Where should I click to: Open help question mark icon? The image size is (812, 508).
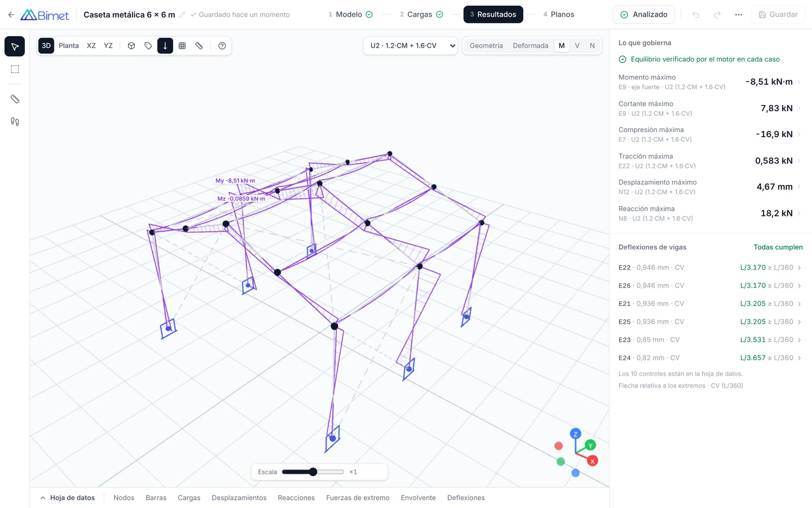tap(222, 46)
